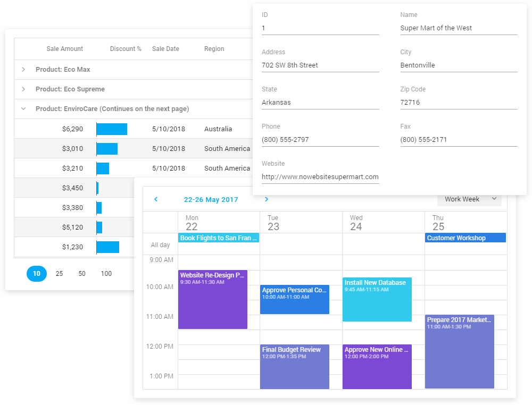Navigate to the next week
532x405 pixels.
pyautogui.click(x=267, y=199)
